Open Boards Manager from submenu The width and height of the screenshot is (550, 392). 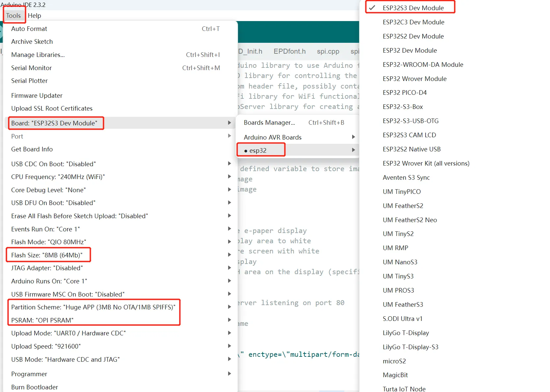269,122
